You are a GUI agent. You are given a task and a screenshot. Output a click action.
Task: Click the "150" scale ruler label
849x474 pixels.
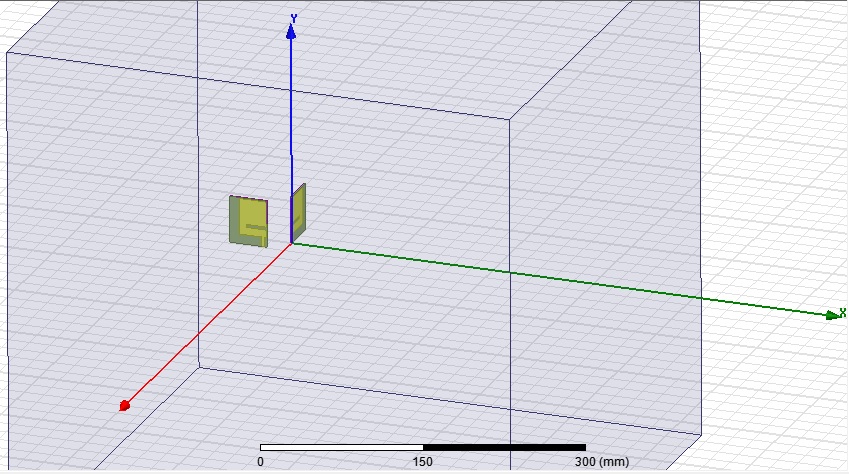click(422, 462)
